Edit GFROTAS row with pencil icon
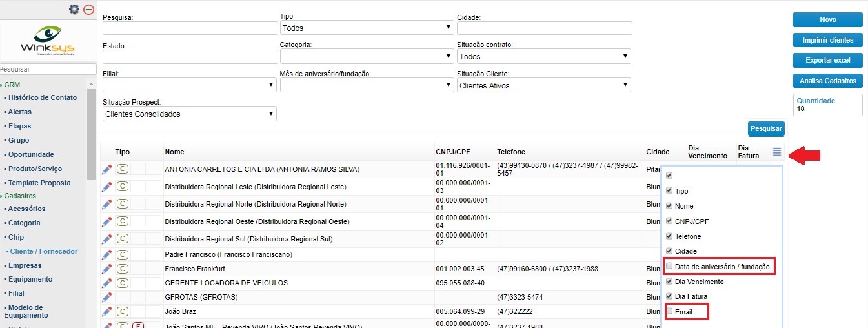 point(107,297)
